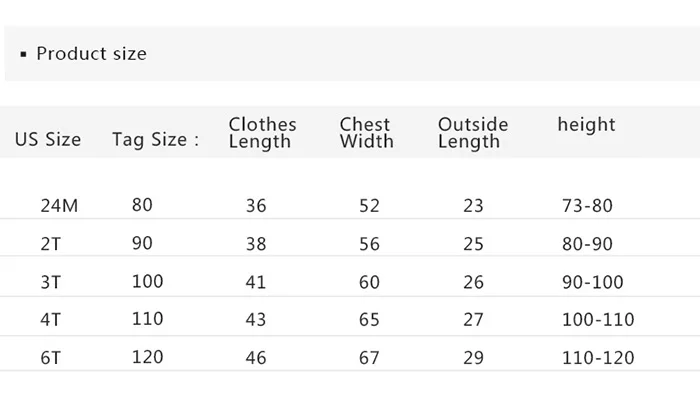This screenshot has height=420, width=700.
Task: Select the 3T size cell
Action: (x=50, y=282)
